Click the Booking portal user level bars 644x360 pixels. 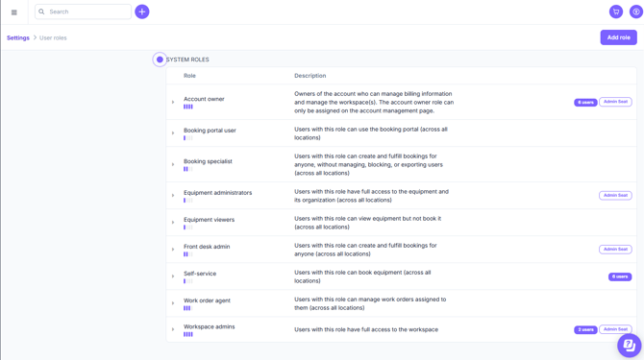pos(188,138)
